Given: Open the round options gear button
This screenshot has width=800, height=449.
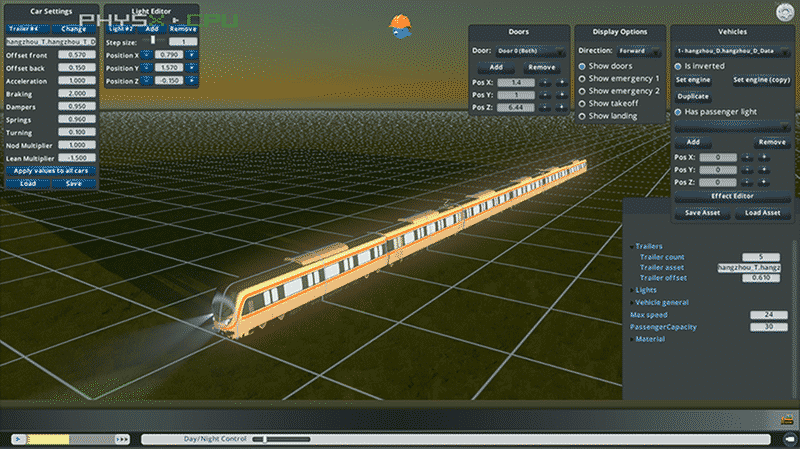Looking at the screenshot, I should [x=782, y=12].
